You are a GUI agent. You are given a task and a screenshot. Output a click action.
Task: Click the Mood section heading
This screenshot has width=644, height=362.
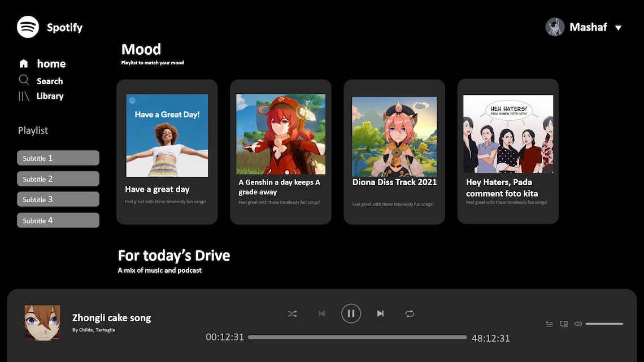pyautogui.click(x=141, y=50)
